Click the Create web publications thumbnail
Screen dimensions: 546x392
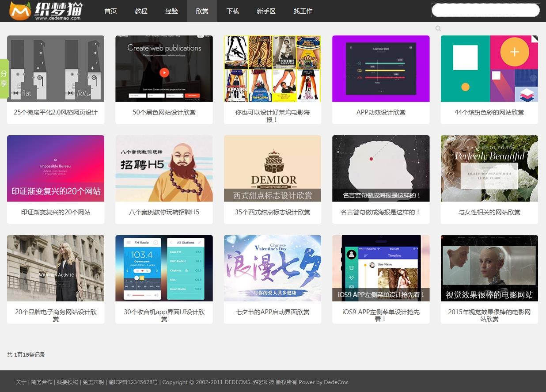point(164,69)
